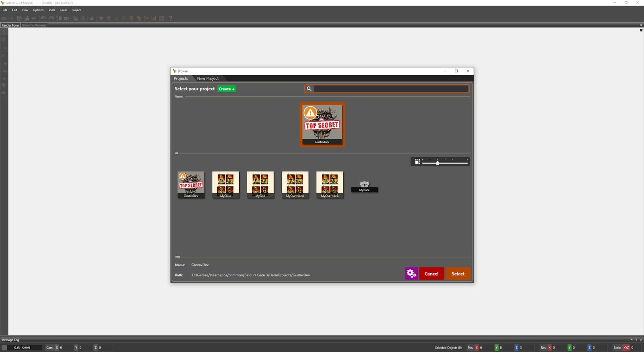Focus the project search input field
This screenshot has height=352, width=644.
tap(391, 89)
